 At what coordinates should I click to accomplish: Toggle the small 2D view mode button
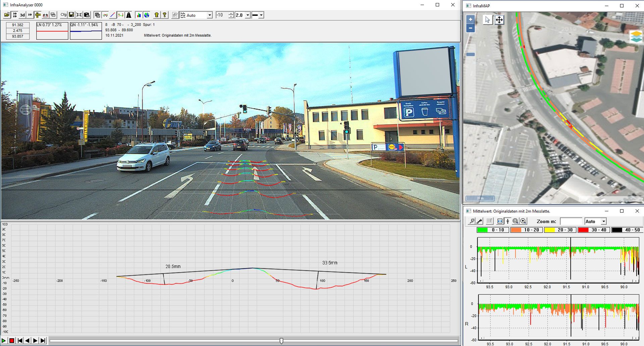pos(30,15)
